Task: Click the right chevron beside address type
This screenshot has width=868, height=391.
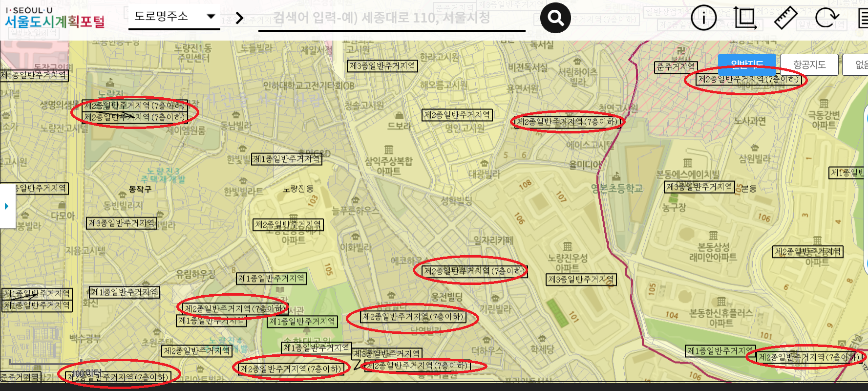Action: coord(239,19)
